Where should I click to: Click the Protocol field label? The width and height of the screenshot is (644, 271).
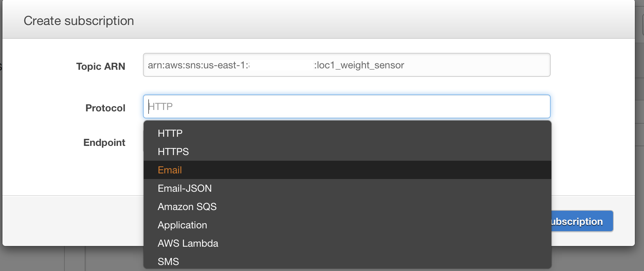105,108
